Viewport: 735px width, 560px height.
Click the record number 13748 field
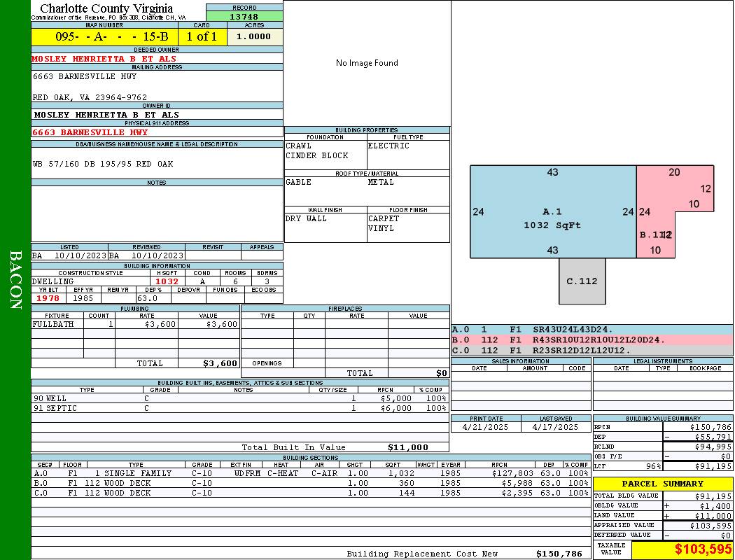pyautogui.click(x=244, y=17)
